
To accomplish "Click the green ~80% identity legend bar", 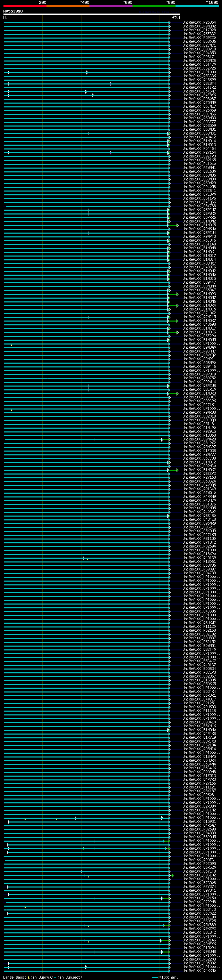I will tap(154, 6).
